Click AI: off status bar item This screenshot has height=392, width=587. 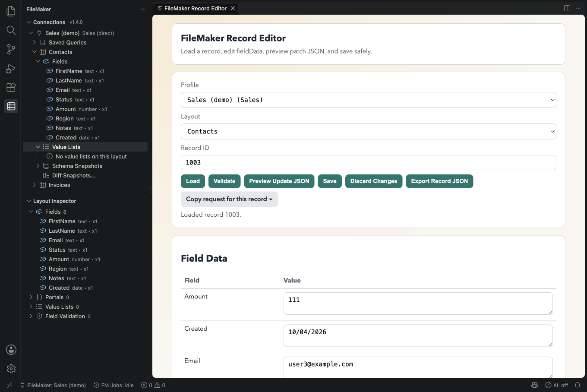(x=557, y=385)
